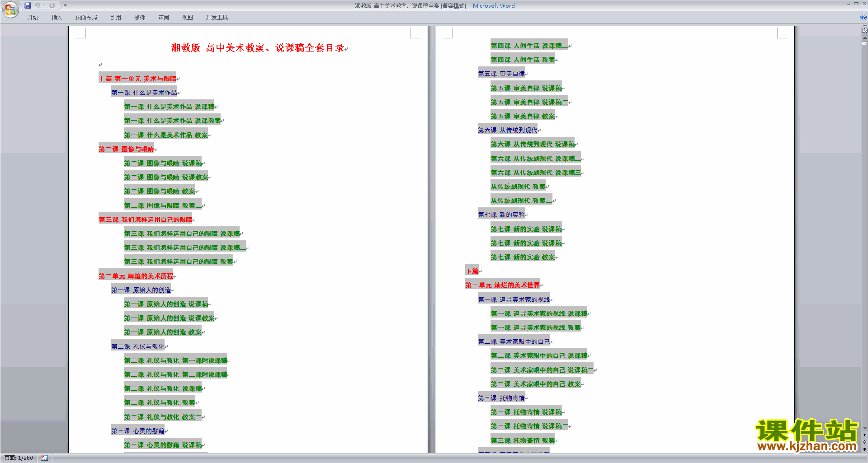
Task: Open the 开始 ribbon tab
Action: [x=33, y=18]
